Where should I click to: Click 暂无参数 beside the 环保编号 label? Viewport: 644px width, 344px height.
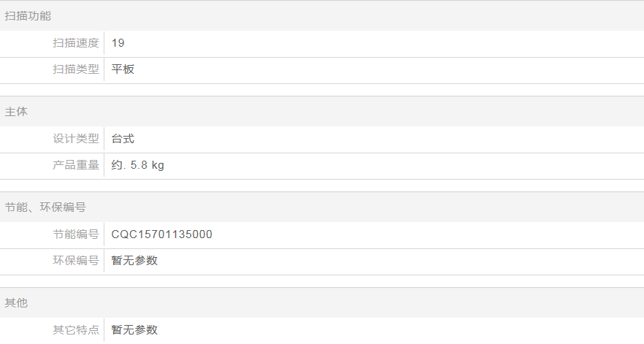[134, 261]
